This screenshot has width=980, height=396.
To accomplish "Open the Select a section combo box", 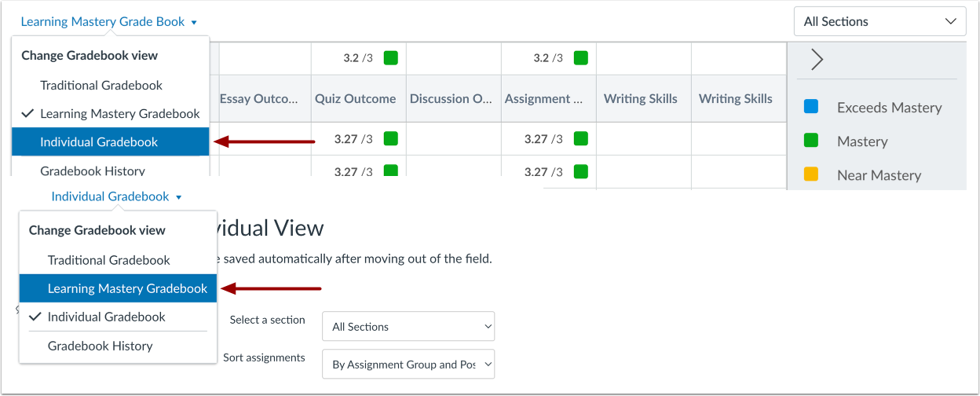I will (x=408, y=327).
